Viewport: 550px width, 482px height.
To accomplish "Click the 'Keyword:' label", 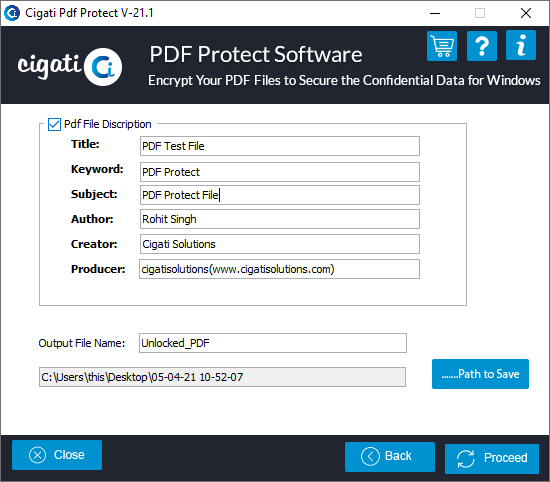I will [97, 169].
